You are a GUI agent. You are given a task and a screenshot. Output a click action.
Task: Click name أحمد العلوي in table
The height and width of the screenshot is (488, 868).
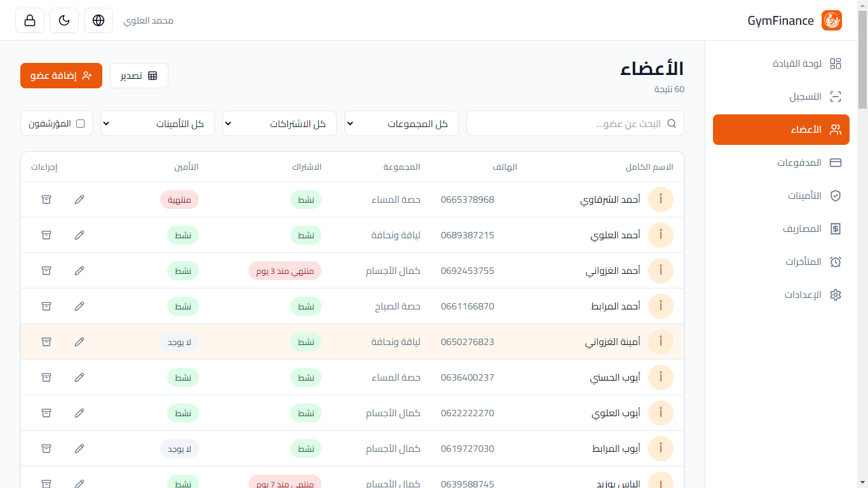[616, 235]
